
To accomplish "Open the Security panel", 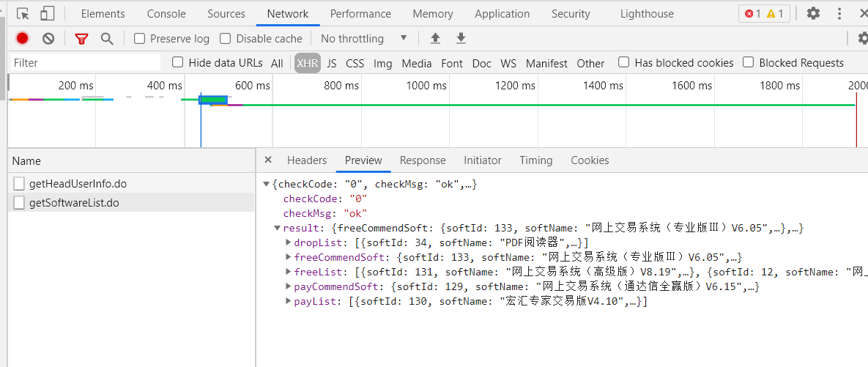I will tap(571, 14).
